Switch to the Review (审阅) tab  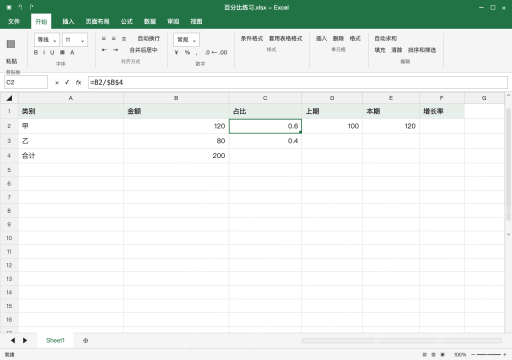(173, 21)
